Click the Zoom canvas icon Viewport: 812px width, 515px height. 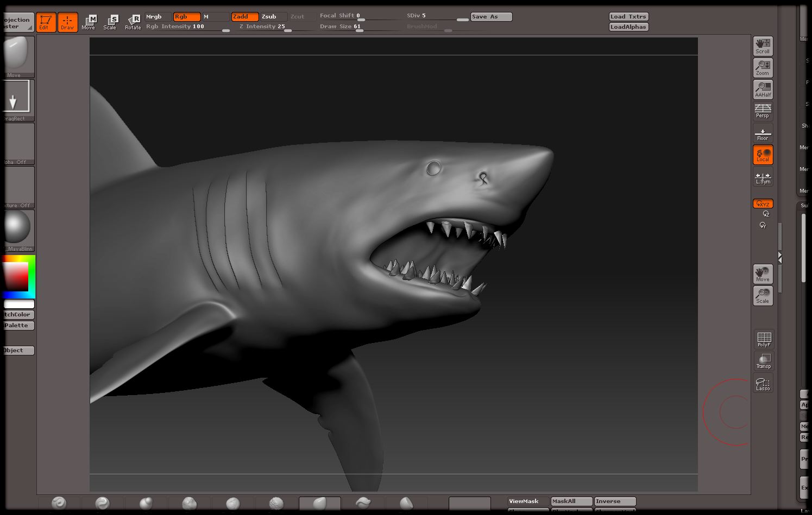(x=763, y=68)
